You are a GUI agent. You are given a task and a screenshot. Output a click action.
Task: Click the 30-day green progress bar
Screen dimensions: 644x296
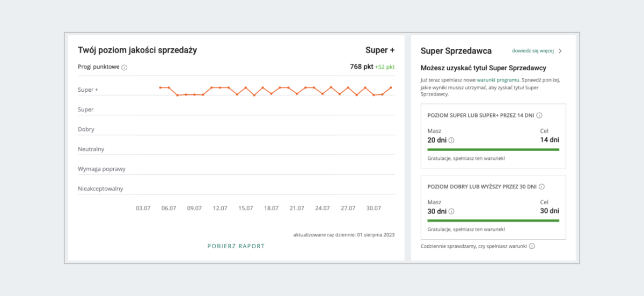pos(493,220)
